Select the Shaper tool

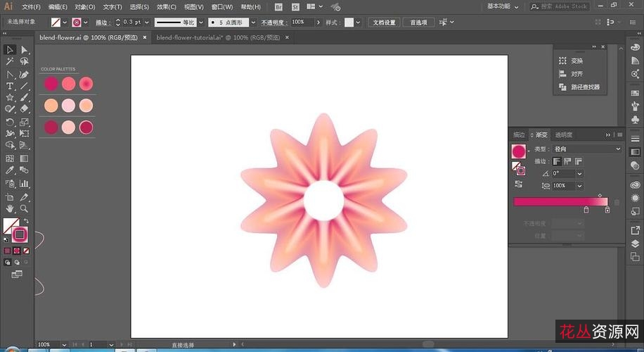pos(9,109)
